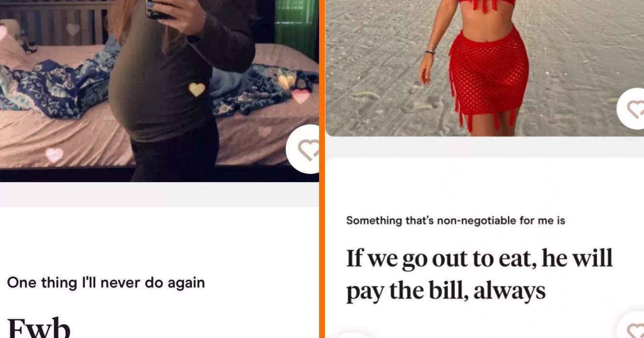Select 'Something that's non-negotiable for me is' label
644x338 pixels.
click(456, 221)
